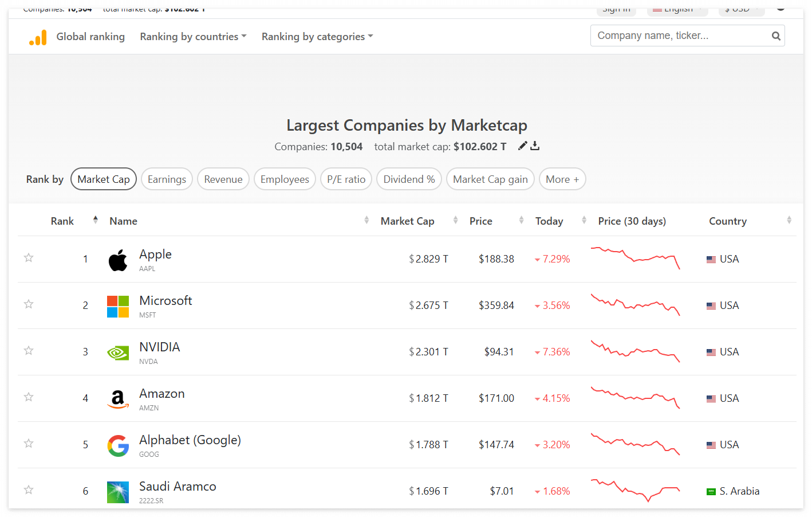Click Microsoft's 30-day price chart
Screen dimensions: 812x517
coord(635,305)
